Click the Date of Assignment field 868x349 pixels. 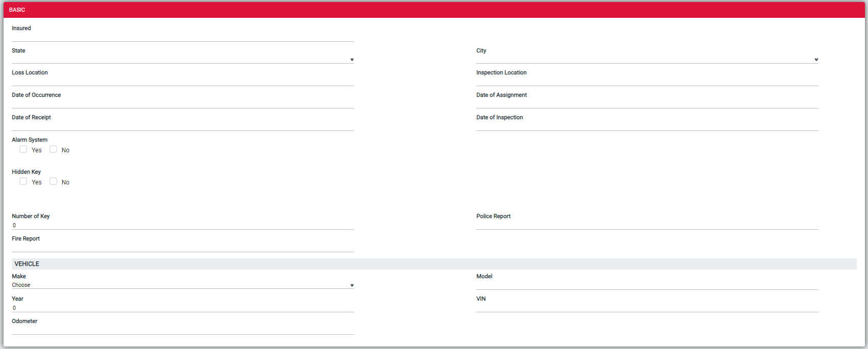coord(647,103)
